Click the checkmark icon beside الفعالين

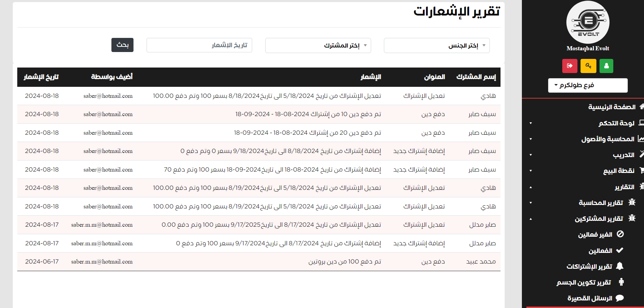tap(620, 250)
